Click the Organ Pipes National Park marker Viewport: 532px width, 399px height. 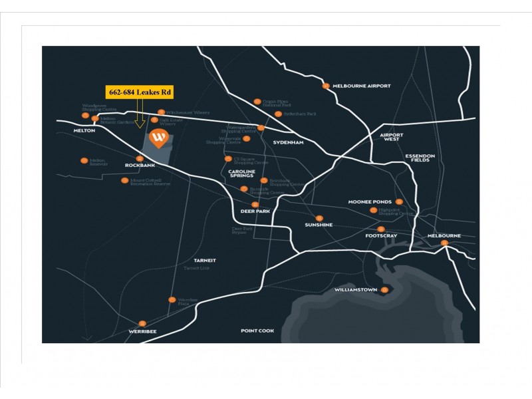(257, 102)
